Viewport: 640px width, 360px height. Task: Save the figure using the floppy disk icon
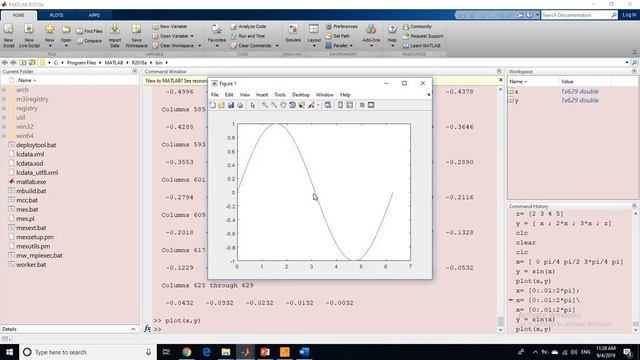pos(231,105)
